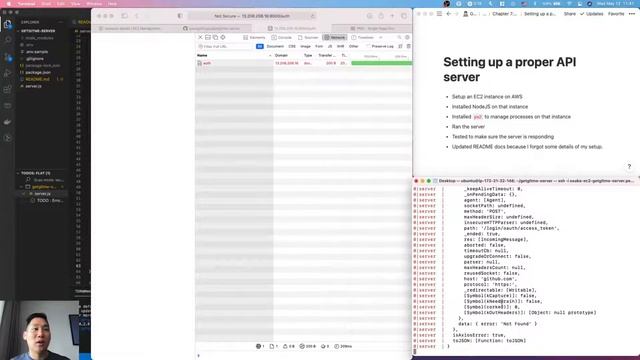Open the help question mark in Notion
Image resolution: width=640 pixels, height=360 pixels.
[629, 167]
